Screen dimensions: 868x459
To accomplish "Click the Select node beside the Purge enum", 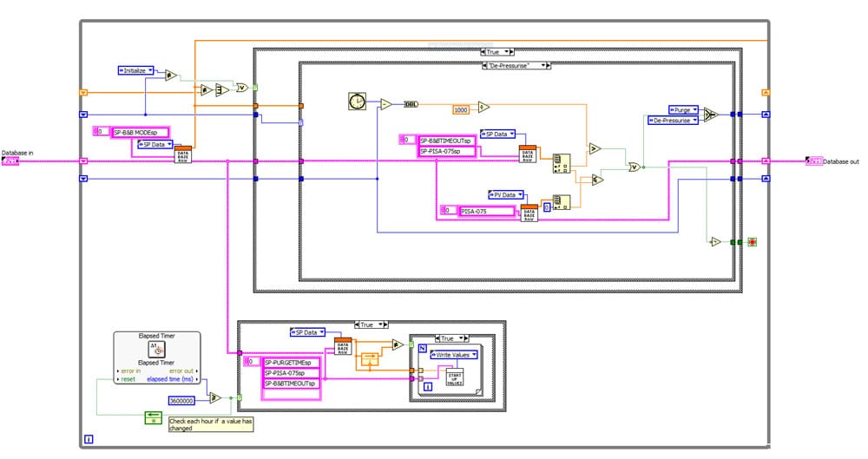I will pyautogui.click(x=711, y=115).
